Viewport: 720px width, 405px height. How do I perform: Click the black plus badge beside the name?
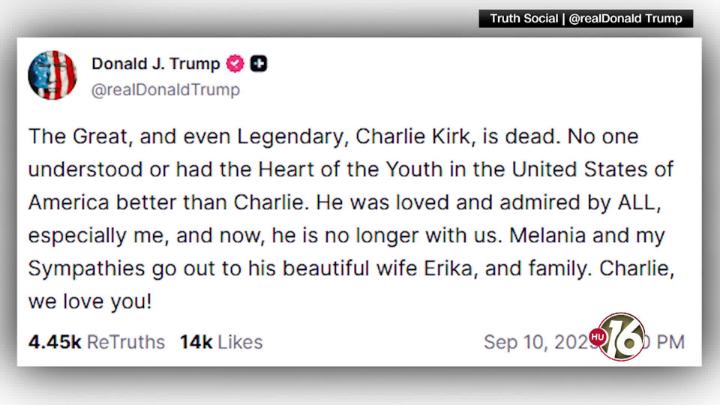[x=259, y=63]
